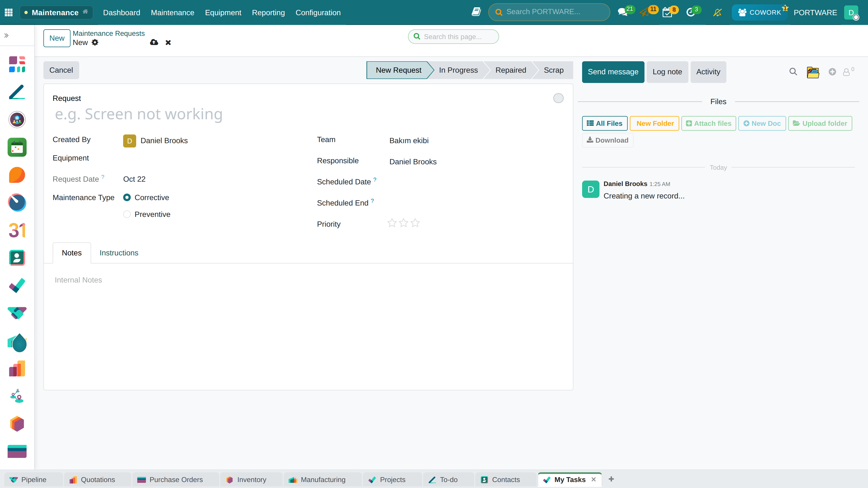Click the Cancel button

(x=61, y=70)
